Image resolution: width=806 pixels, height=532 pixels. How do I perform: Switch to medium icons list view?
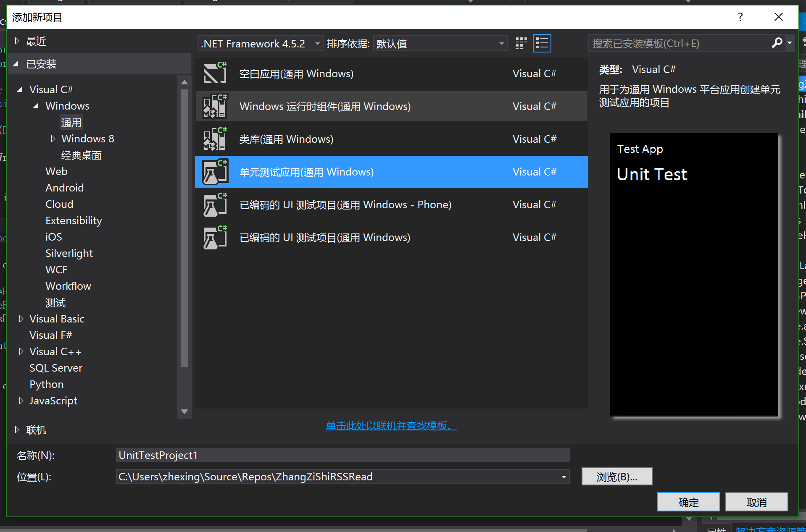(542, 43)
